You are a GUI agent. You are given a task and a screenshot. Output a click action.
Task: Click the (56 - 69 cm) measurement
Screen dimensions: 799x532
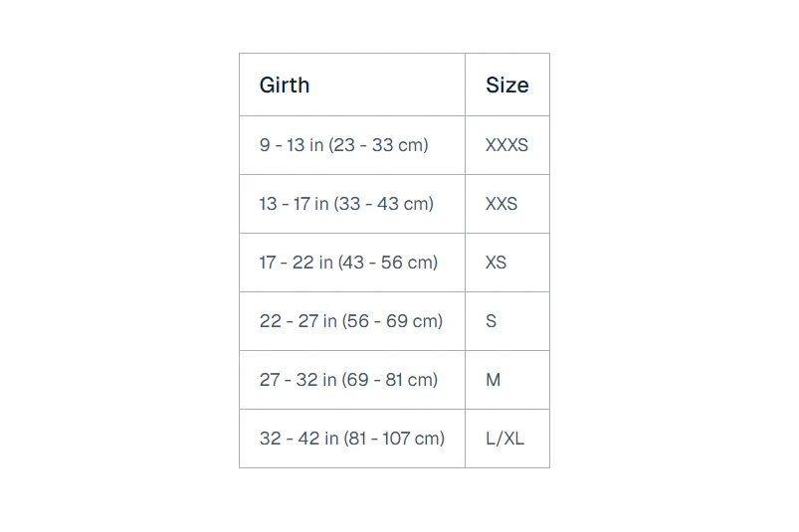click(393, 321)
